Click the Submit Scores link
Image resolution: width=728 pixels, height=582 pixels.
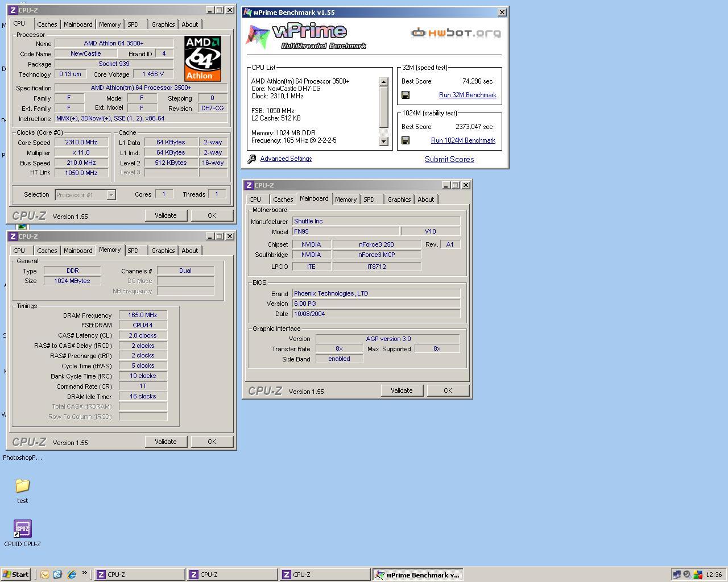click(x=449, y=160)
